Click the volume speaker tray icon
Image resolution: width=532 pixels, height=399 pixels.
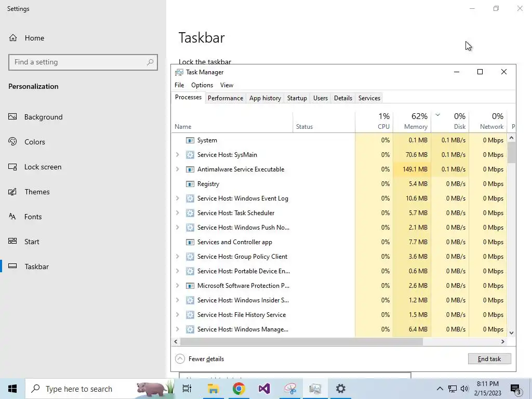(x=464, y=389)
